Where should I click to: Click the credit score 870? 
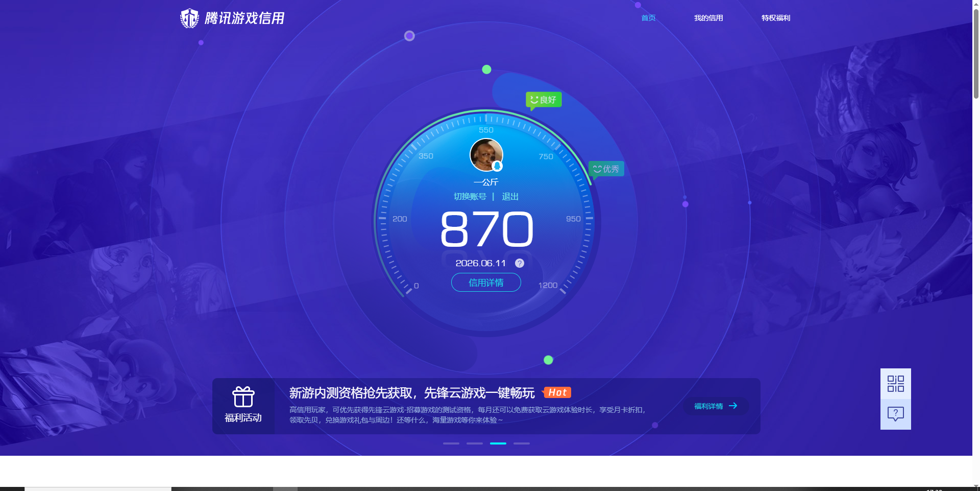click(486, 229)
